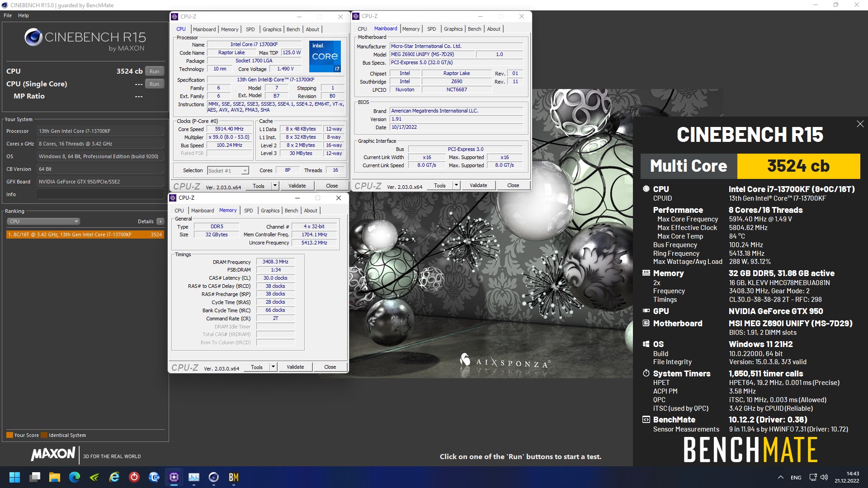The height and width of the screenshot is (488, 868).
Task: Click Close button in Mainboard window
Action: pyautogui.click(x=513, y=185)
